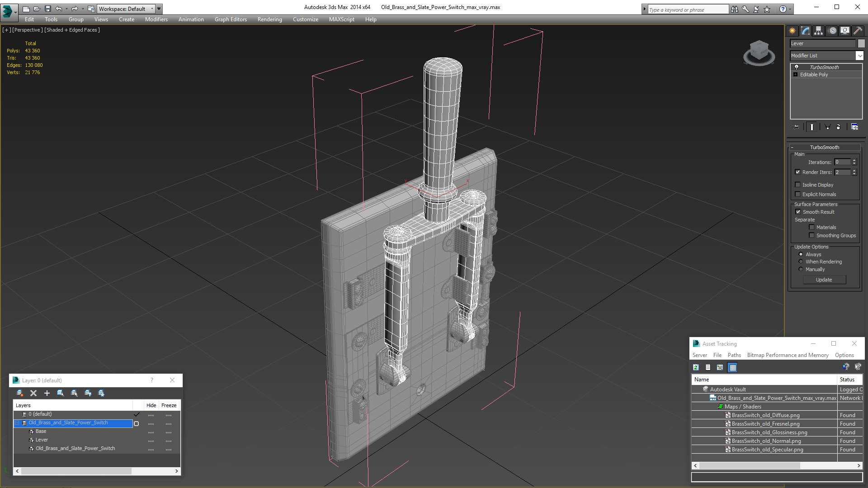Click the Save File floppy icon
Image resolution: width=868 pixels, height=488 pixels.
(47, 9)
